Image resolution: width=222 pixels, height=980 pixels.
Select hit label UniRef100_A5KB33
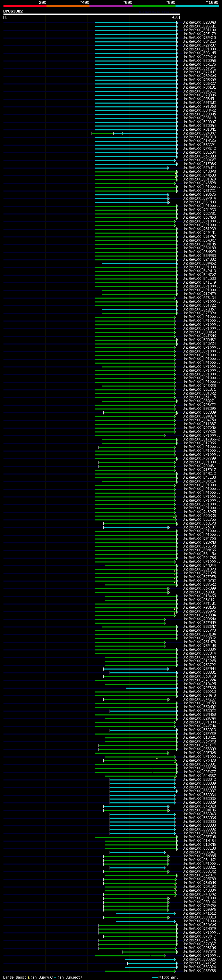pos(199,156)
